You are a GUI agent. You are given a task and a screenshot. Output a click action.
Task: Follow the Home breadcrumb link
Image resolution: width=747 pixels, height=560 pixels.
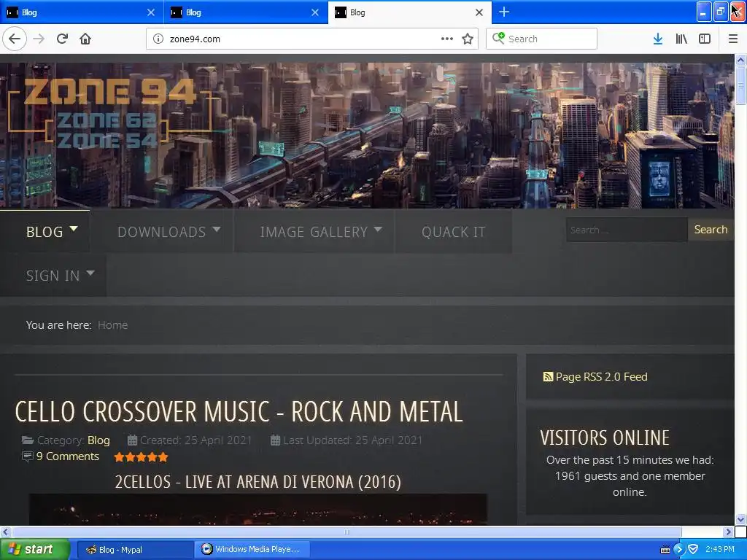point(112,324)
